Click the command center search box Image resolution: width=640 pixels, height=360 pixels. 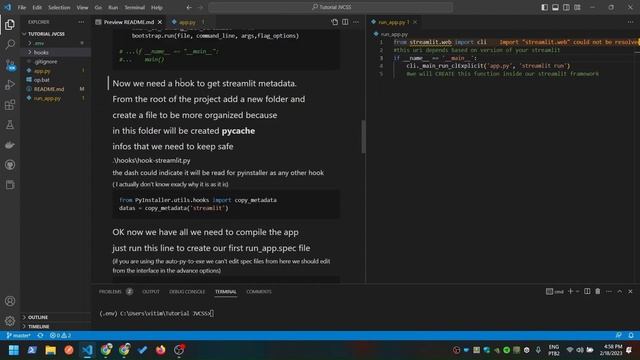click(x=331, y=7)
